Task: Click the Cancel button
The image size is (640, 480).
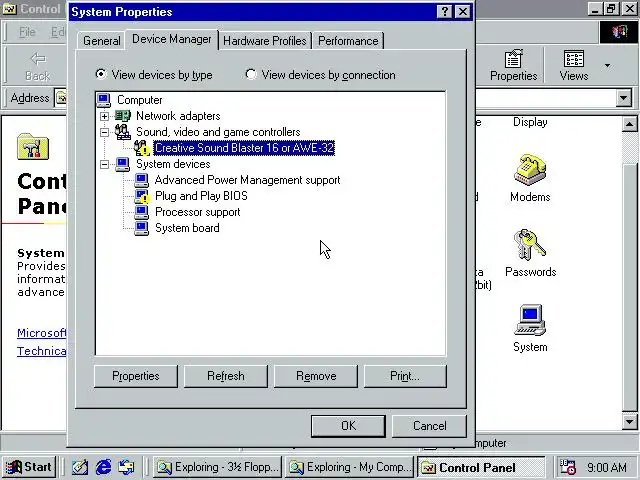Action: pos(429,426)
